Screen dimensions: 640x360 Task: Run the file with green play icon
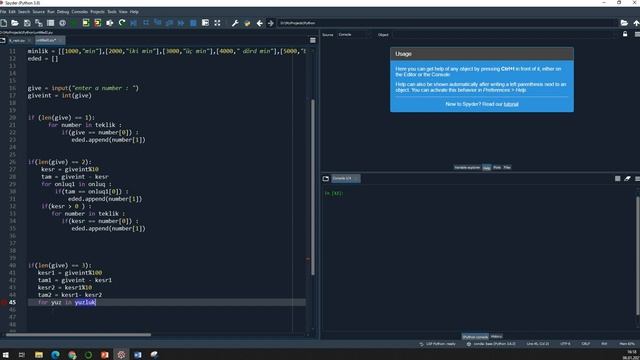(x=74, y=23)
